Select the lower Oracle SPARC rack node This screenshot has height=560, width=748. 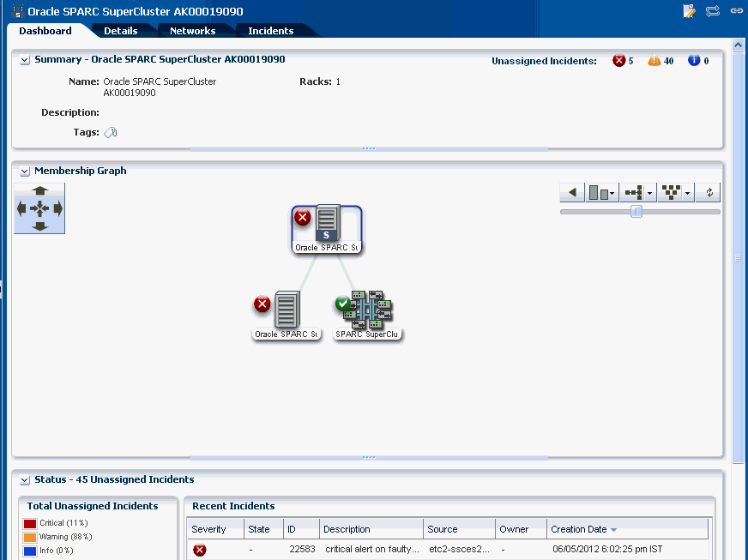pyautogui.click(x=287, y=316)
